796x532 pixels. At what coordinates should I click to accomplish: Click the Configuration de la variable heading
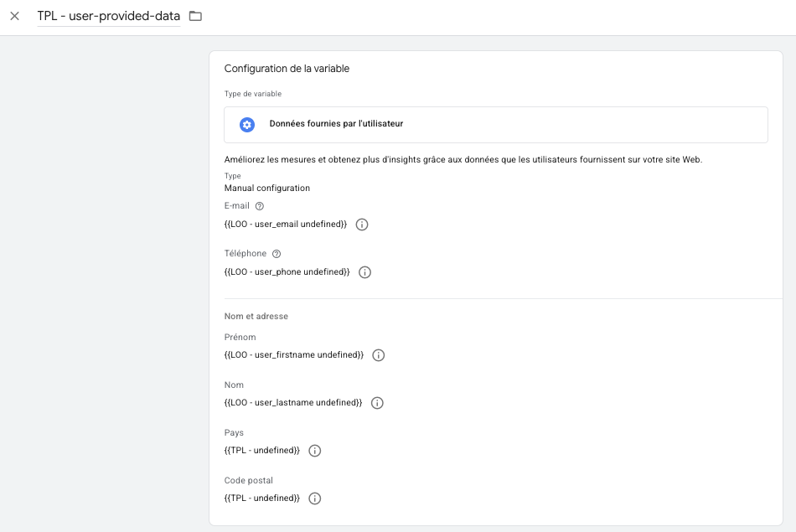tap(287, 69)
